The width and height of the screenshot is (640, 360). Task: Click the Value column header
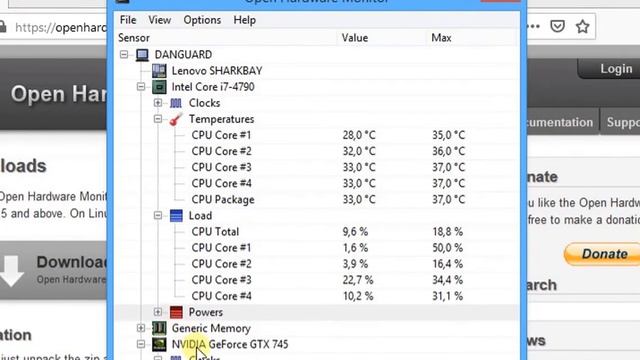[x=382, y=38]
